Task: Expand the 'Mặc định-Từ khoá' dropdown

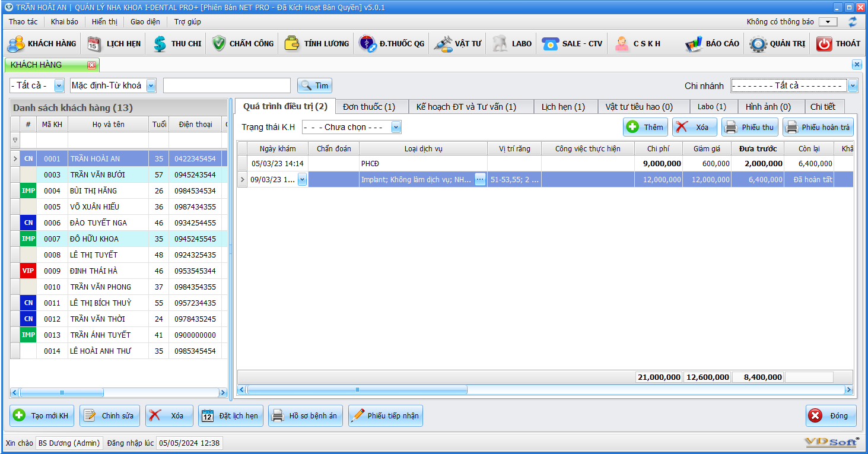Action: point(151,85)
